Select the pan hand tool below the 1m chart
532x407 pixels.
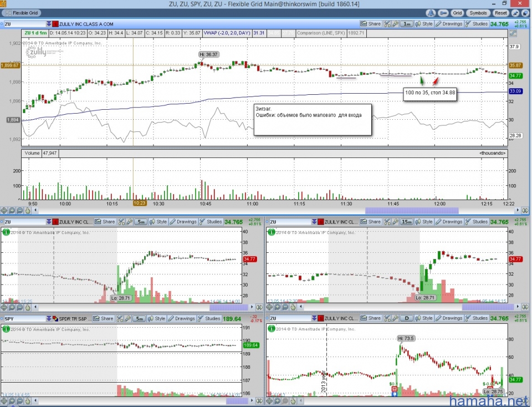click(x=28, y=211)
